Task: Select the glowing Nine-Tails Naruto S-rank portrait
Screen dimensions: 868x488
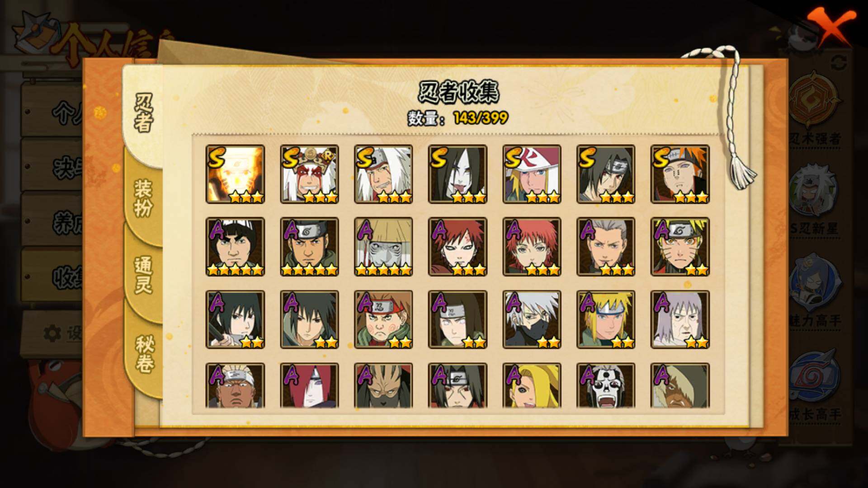Action: pos(235,174)
